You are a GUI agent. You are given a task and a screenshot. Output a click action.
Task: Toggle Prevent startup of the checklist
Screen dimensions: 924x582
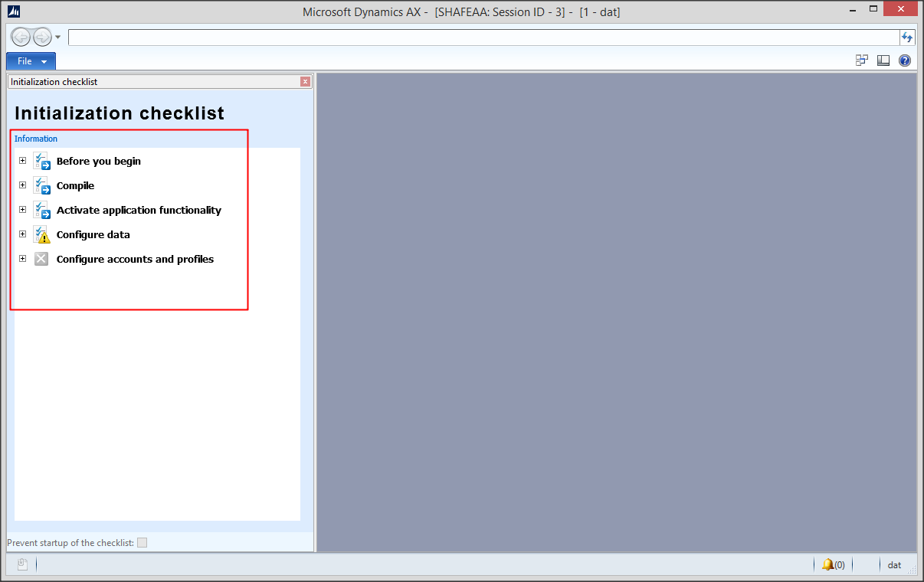point(142,543)
